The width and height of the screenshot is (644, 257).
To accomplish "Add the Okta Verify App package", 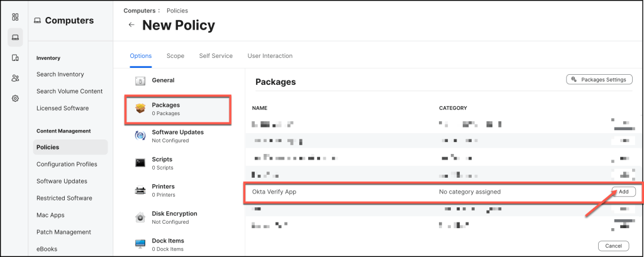I will [623, 192].
